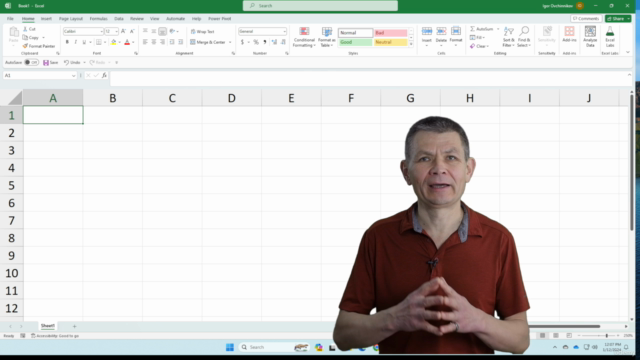This screenshot has width=640, height=360.
Task: Expand the cell styles gallery
Action: pyautogui.click(x=411, y=44)
